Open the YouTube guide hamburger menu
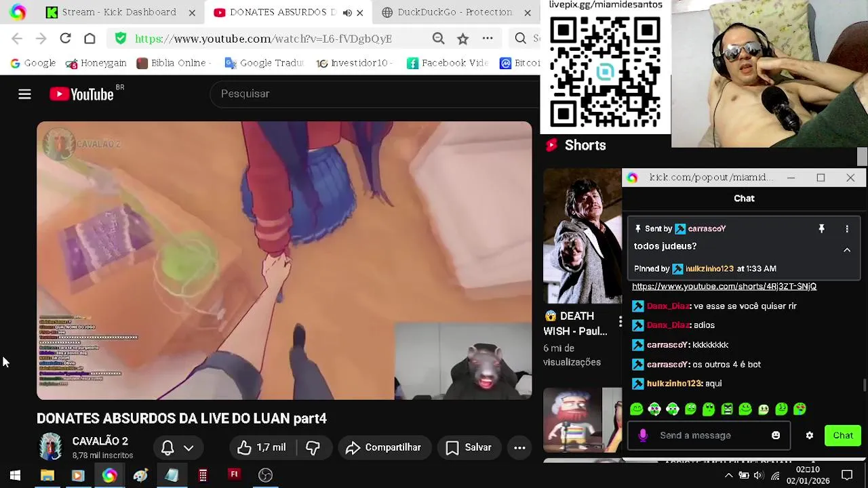868x488 pixels. (24, 94)
